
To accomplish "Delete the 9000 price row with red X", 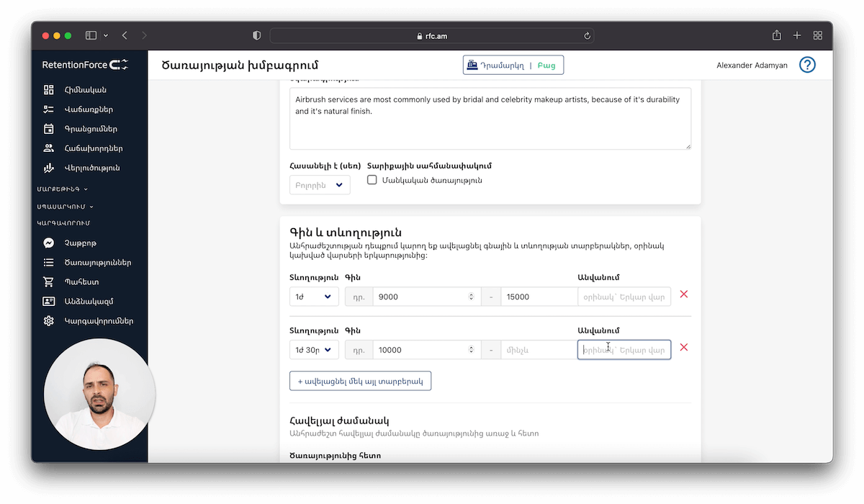I will 684,294.
